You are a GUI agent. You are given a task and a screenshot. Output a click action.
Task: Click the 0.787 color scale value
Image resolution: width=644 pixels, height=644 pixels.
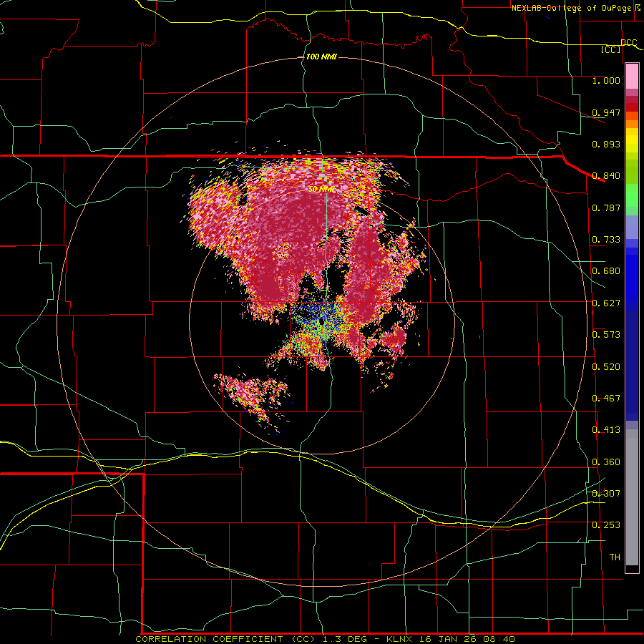pyautogui.click(x=606, y=208)
